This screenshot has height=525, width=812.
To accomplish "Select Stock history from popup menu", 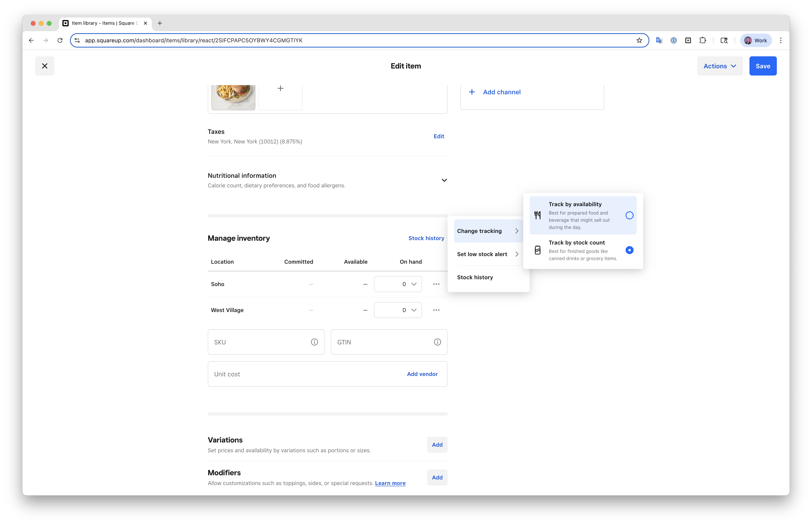I will (475, 277).
